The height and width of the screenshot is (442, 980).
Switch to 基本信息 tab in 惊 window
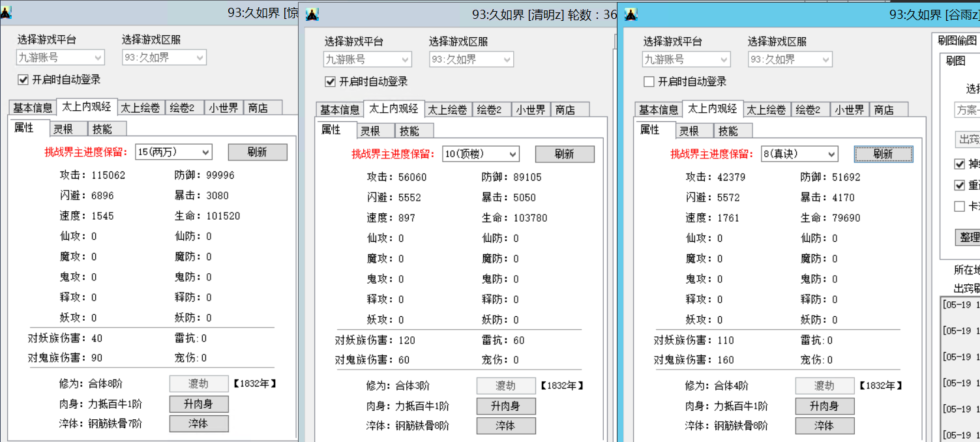tap(33, 108)
